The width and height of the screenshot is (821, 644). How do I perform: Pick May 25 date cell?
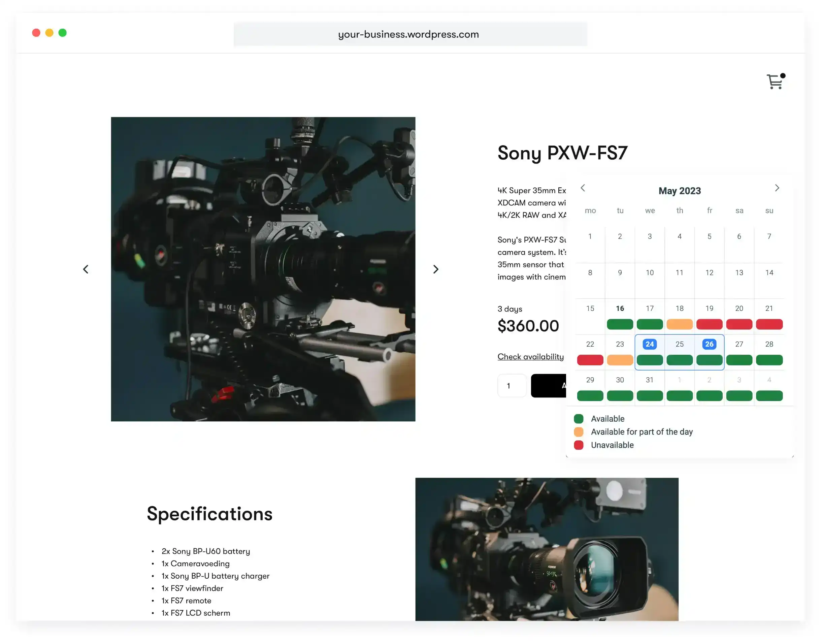[679, 344]
